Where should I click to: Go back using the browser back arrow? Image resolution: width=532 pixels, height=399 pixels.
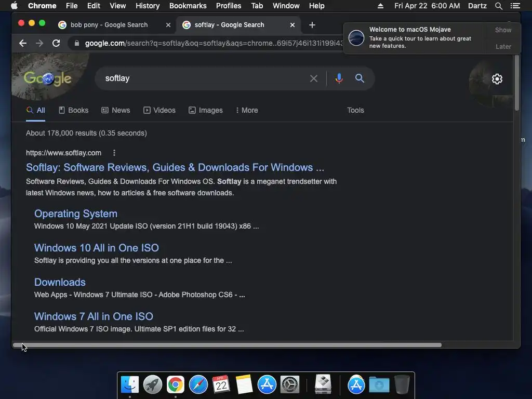tap(23, 43)
